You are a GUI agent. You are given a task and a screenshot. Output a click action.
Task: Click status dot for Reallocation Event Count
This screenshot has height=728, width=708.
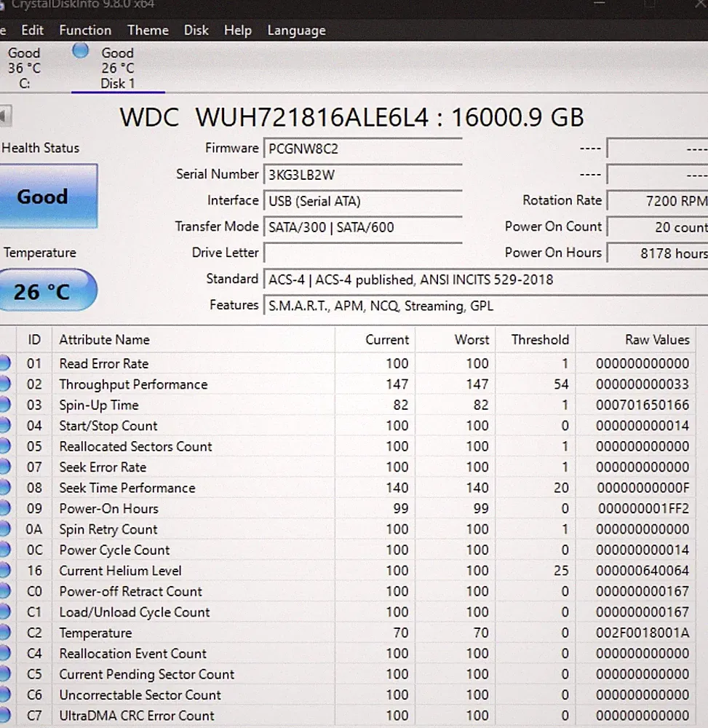pyautogui.click(x=4, y=653)
